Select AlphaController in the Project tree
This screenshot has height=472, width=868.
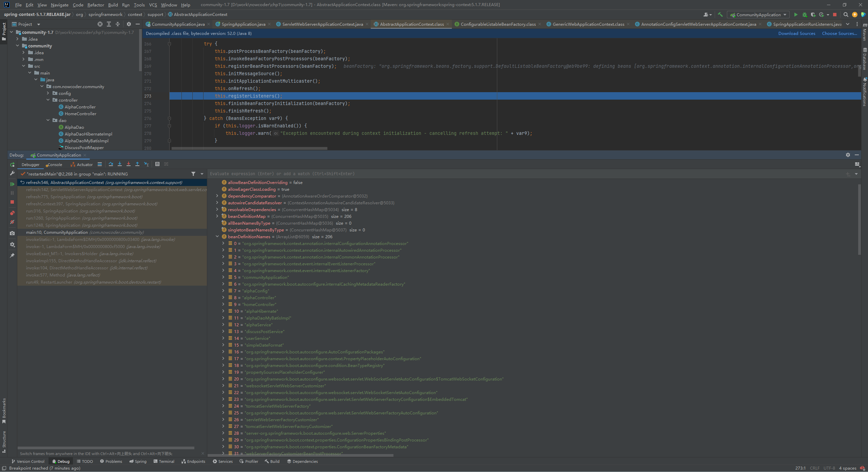pos(80,107)
